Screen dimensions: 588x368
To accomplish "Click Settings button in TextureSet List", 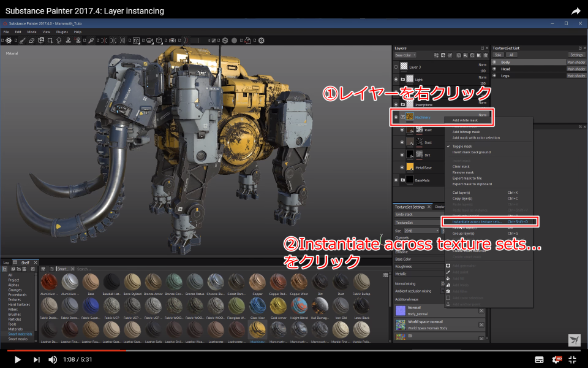I will point(576,55).
